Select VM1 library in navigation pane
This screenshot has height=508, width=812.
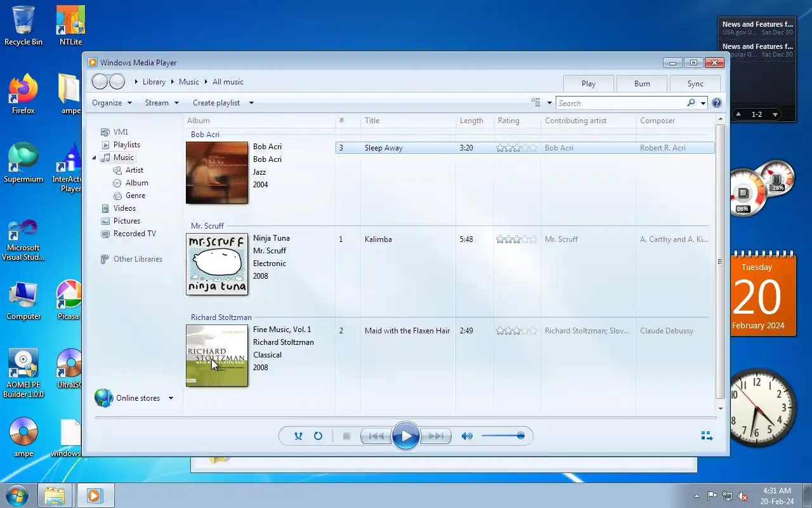click(x=121, y=132)
